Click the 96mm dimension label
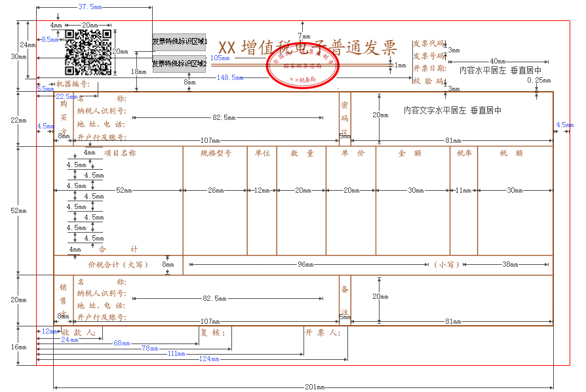The height and width of the screenshot is (392, 586). pyautogui.click(x=305, y=265)
